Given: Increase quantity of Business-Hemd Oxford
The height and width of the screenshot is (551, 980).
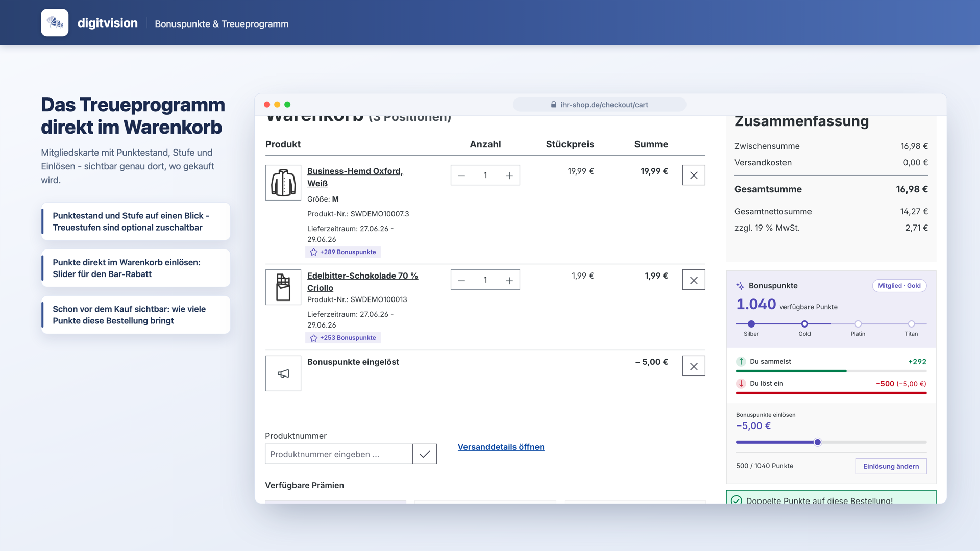Looking at the screenshot, I should click(x=509, y=175).
